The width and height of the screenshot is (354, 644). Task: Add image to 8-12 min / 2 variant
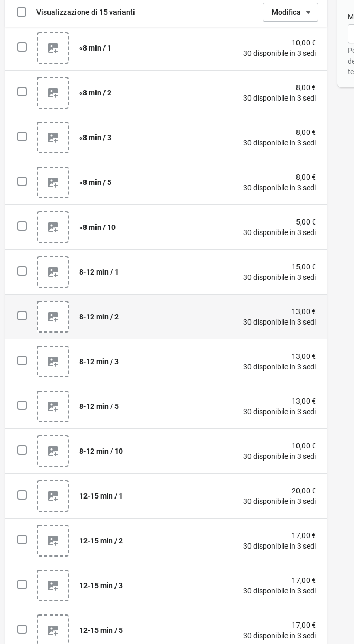pyautogui.click(x=53, y=317)
